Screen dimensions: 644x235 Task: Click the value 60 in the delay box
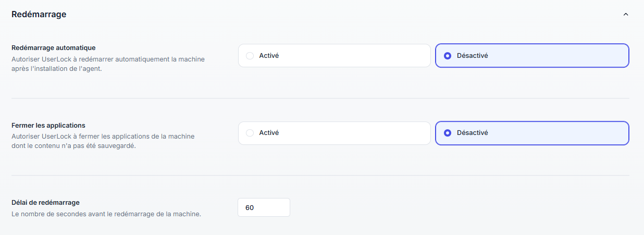250,208
